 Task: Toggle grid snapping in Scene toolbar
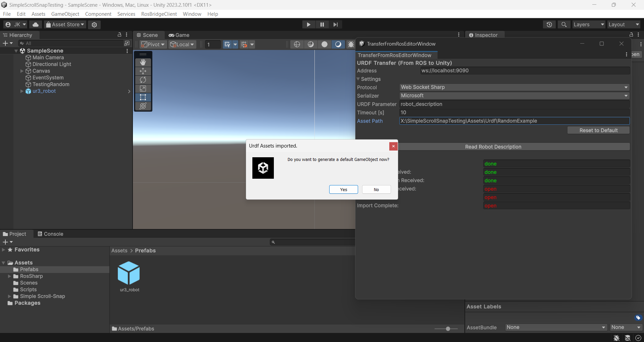245,44
